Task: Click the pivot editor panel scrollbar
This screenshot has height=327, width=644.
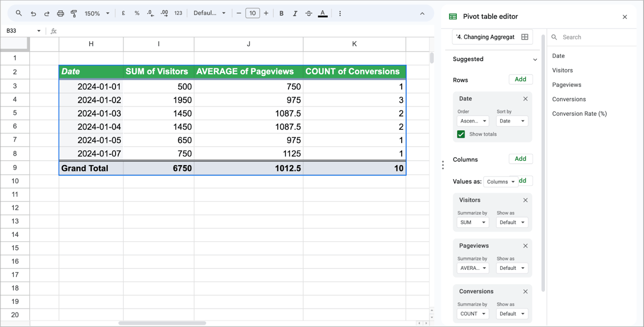Action: 543,163
